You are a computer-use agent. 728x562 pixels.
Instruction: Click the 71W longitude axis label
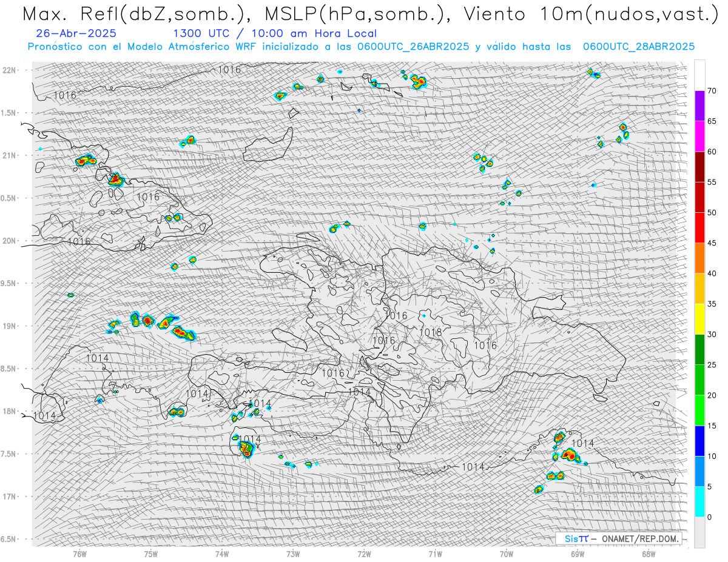point(435,554)
